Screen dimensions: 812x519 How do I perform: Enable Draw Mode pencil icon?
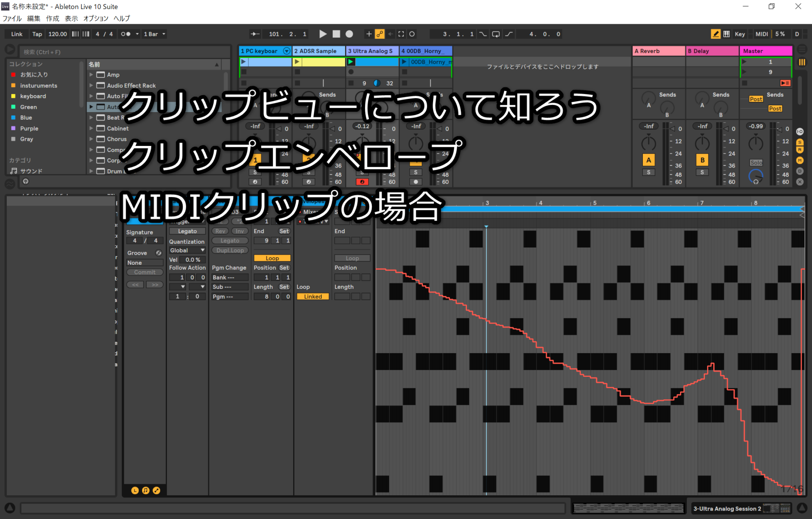715,34
